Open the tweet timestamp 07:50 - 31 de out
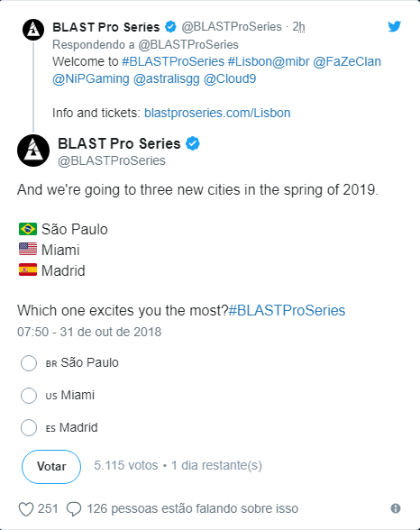 point(89,332)
